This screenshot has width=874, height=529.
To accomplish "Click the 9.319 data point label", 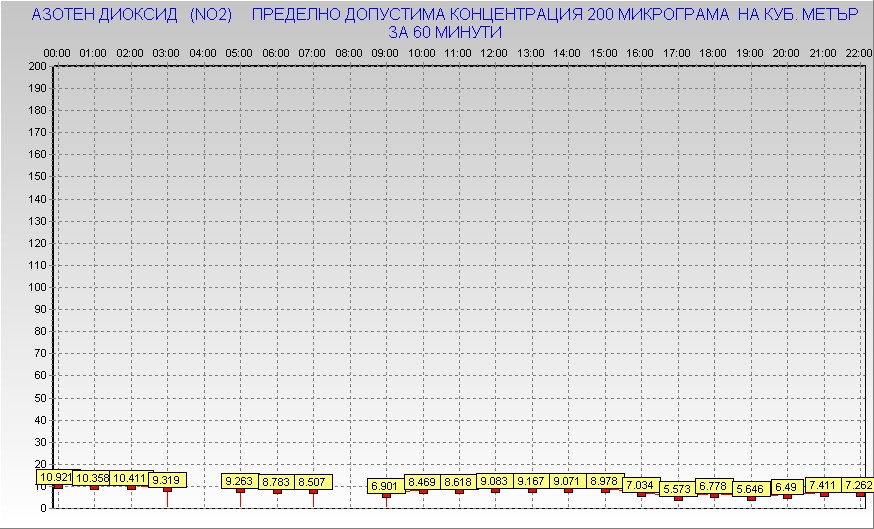I will (x=167, y=481).
